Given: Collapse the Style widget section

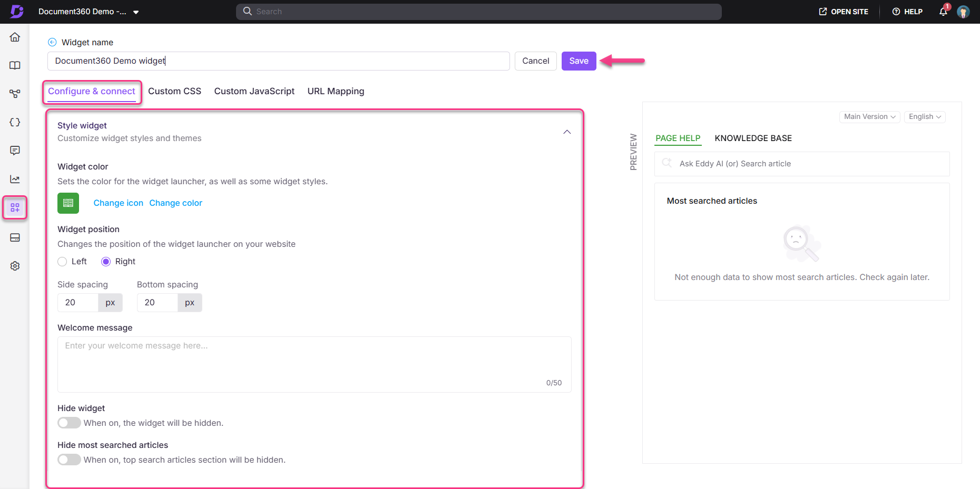Looking at the screenshot, I should [567, 132].
